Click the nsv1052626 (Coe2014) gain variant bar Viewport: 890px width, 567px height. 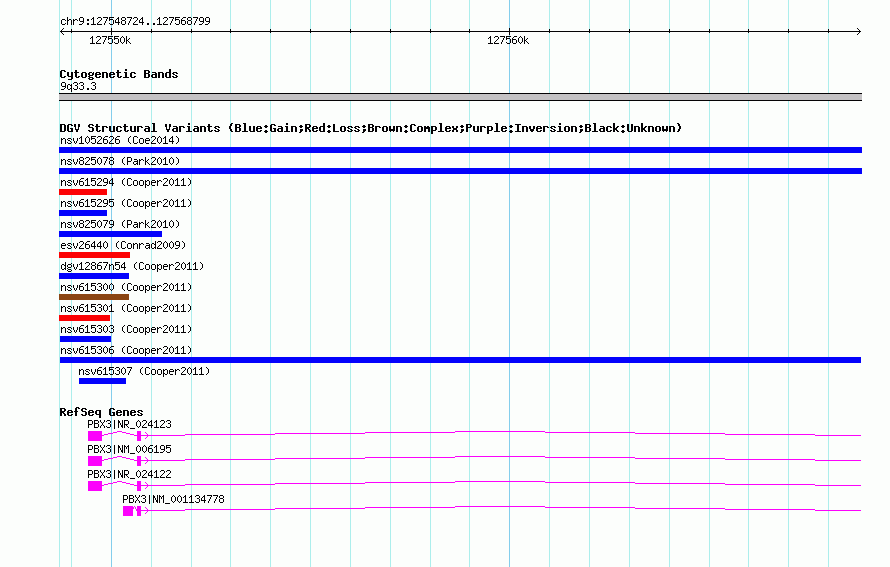tap(460, 150)
